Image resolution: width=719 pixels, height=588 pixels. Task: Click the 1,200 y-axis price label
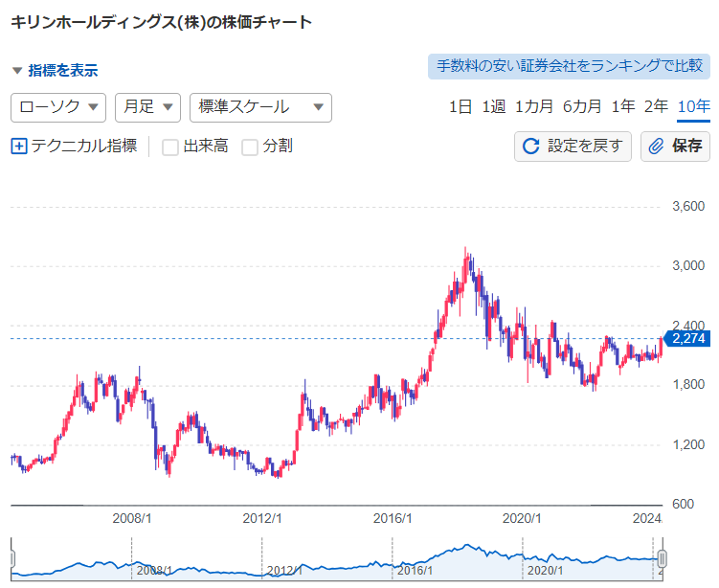(688, 444)
